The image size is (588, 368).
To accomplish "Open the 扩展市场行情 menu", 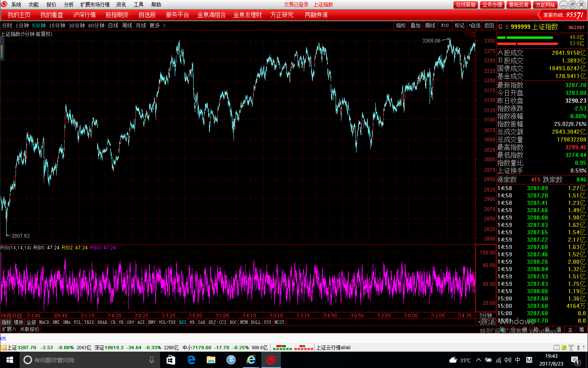I will coord(95,4).
